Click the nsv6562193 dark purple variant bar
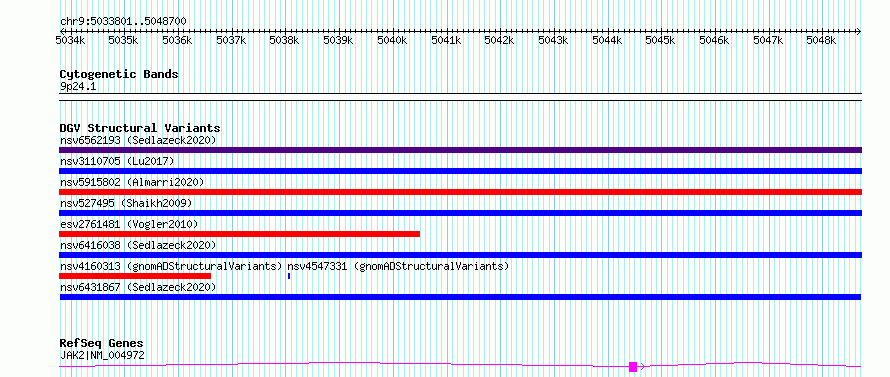The height and width of the screenshot is (377, 890). (460, 150)
